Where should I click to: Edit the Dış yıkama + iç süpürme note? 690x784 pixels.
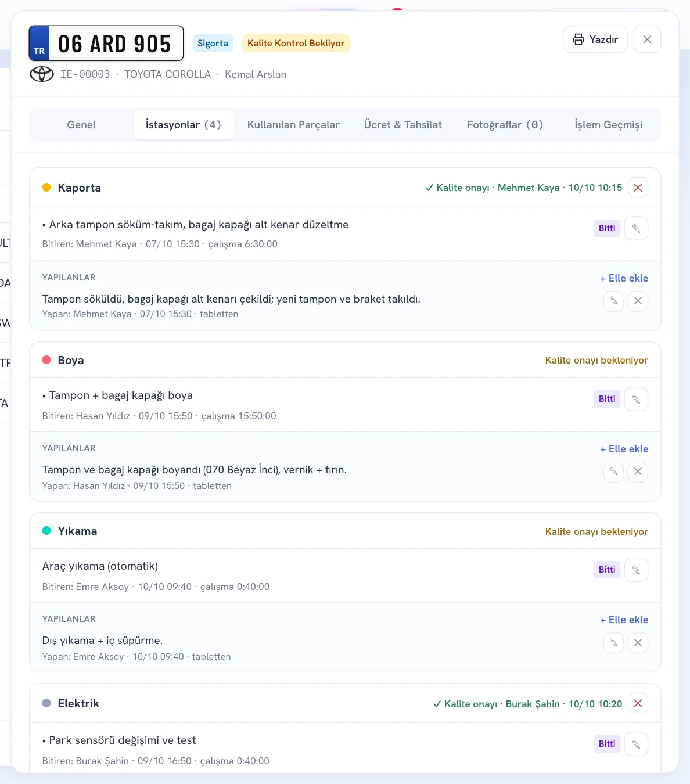pyautogui.click(x=613, y=642)
